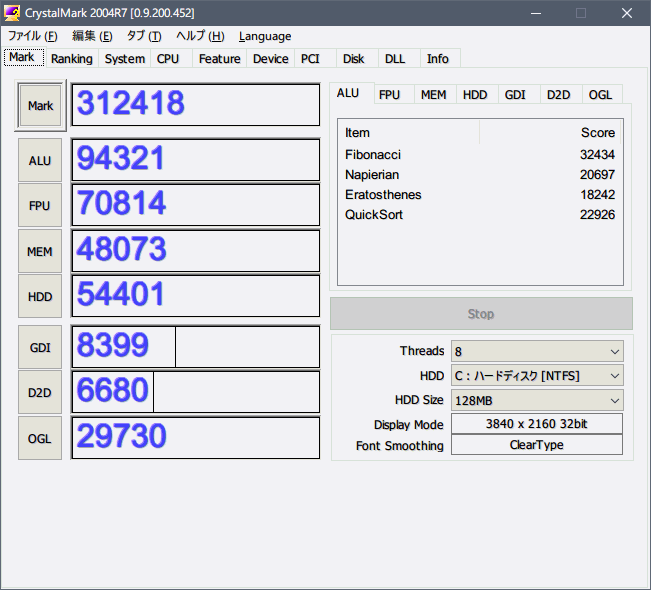Viewport: 651px width, 590px height.
Task: Click the Stop button
Action: pyautogui.click(x=481, y=313)
